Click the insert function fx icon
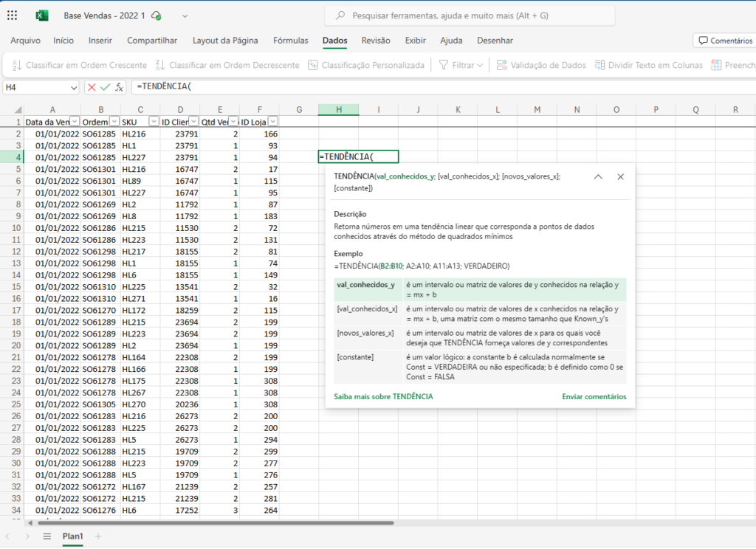 click(x=119, y=87)
